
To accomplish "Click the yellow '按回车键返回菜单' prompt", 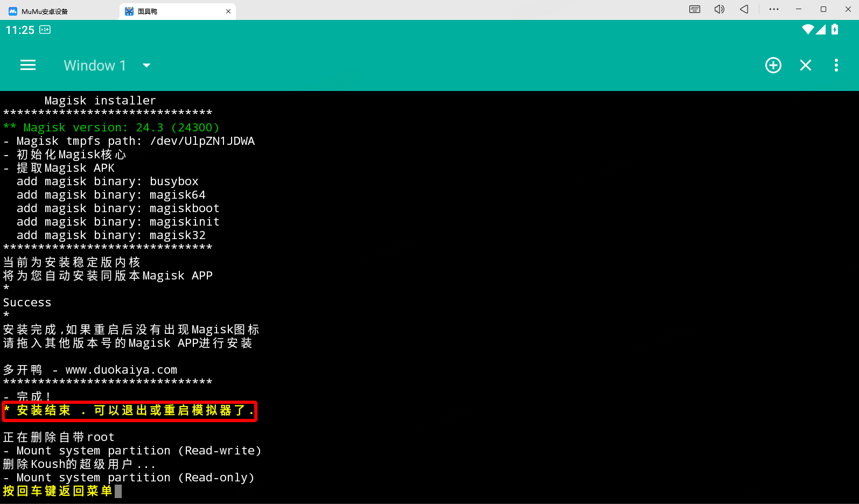I will tap(58, 491).
